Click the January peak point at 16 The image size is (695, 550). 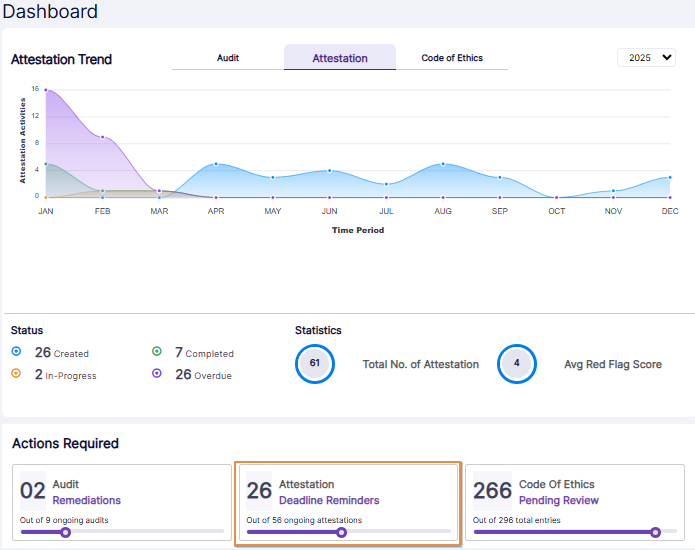(x=46, y=89)
